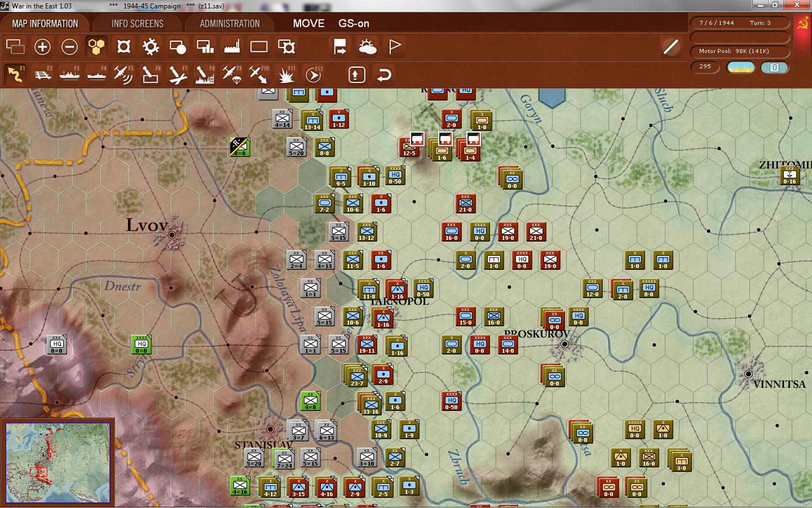This screenshot has width=812, height=508.
Task: Select the 14-0 red unit counter
Action: click(508, 344)
